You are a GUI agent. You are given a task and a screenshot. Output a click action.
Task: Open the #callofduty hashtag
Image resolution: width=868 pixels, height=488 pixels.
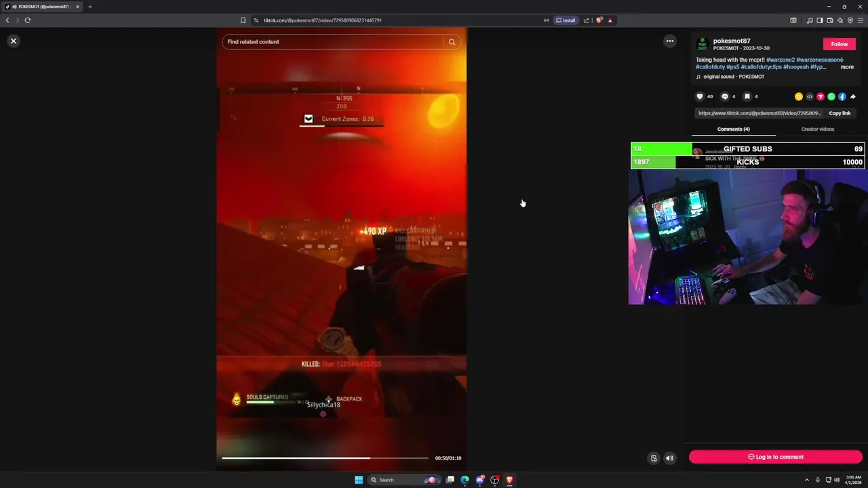[x=710, y=67]
